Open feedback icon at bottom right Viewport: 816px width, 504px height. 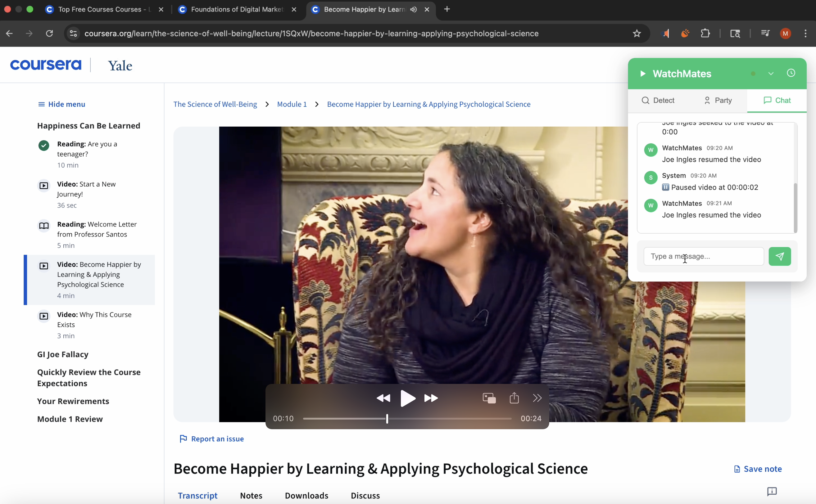click(772, 491)
